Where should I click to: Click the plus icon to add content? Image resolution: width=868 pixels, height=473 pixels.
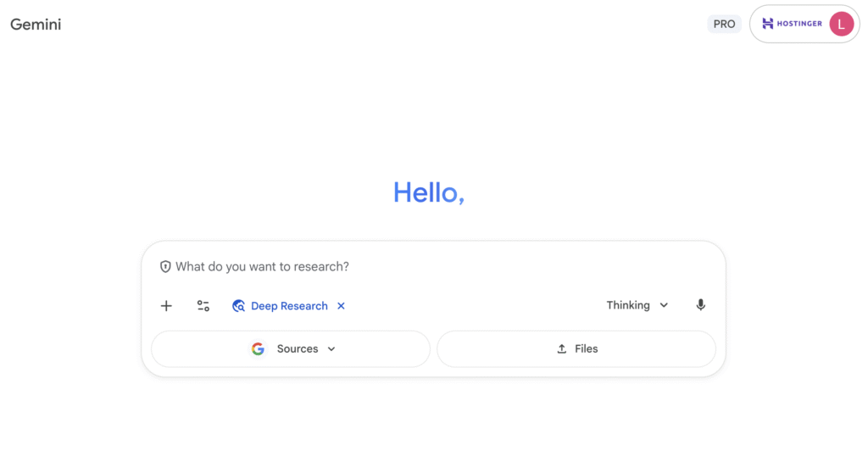click(166, 306)
